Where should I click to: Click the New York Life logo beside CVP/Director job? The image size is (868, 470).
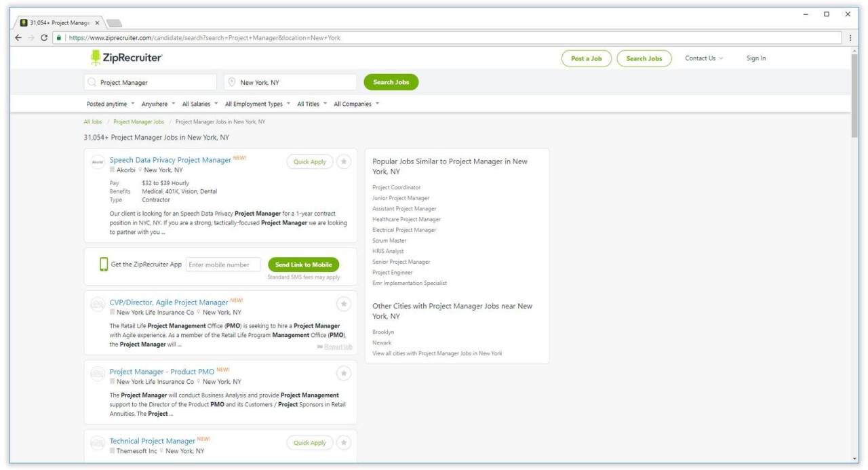(x=97, y=305)
